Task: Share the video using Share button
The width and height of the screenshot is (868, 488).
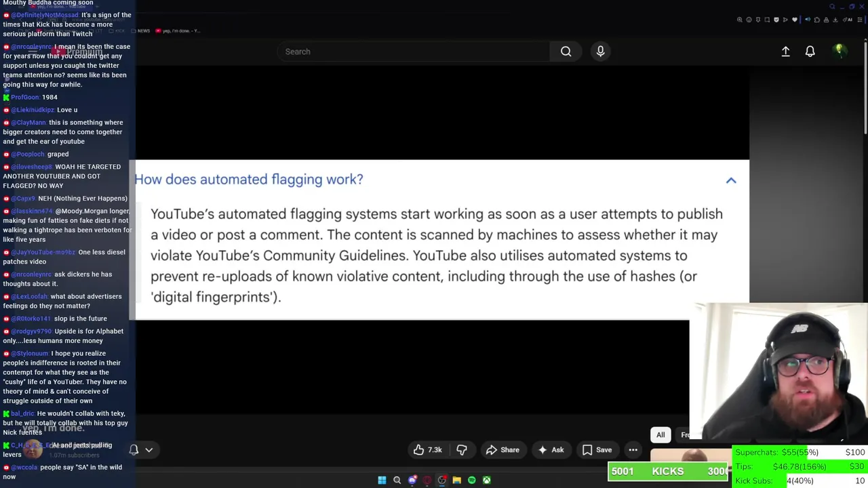Action: click(x=502, y=450)
